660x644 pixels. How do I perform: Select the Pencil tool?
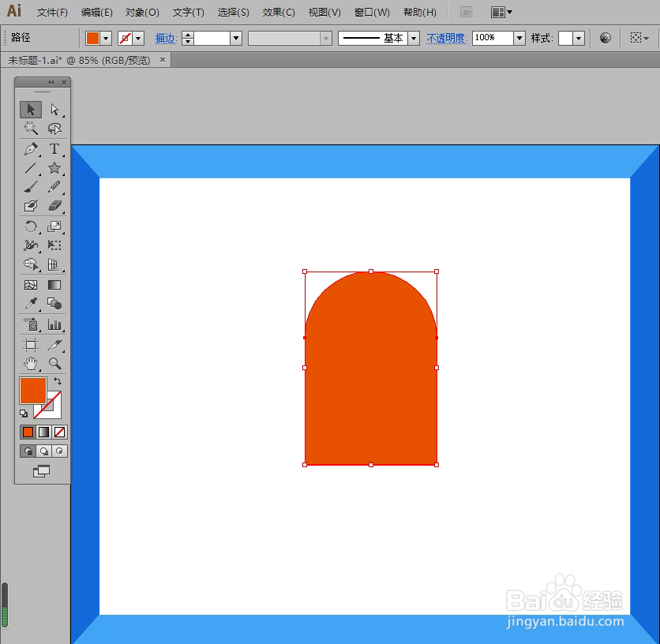point(54,187)
